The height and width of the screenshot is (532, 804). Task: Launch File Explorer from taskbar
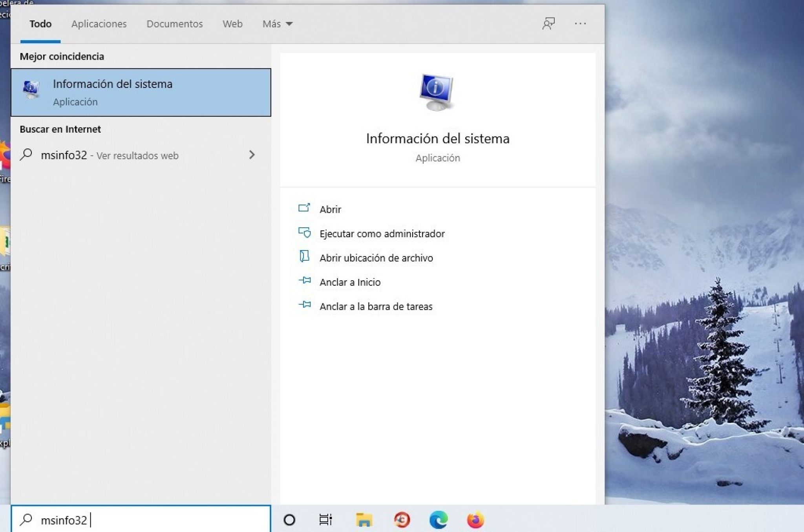click(x=364, y=520)
